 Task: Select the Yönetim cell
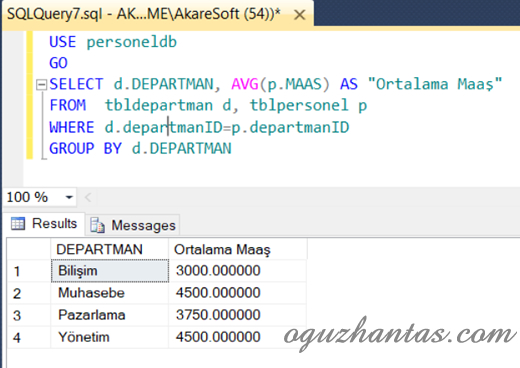coord(110,337)
